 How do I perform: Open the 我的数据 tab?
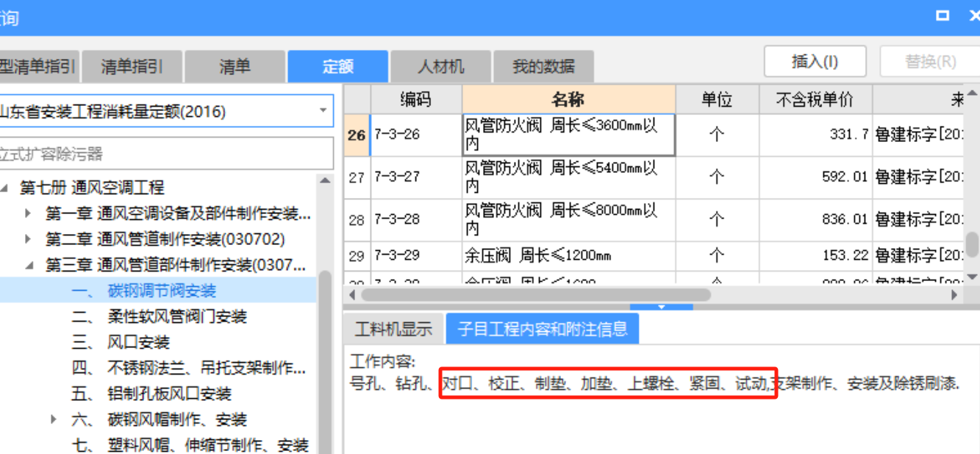click(543, 65)
